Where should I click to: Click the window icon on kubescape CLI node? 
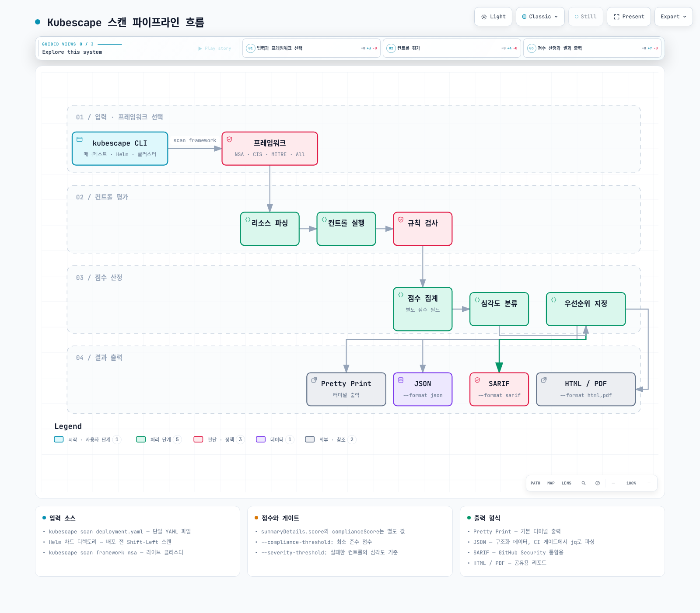click(x=80, y=139)
